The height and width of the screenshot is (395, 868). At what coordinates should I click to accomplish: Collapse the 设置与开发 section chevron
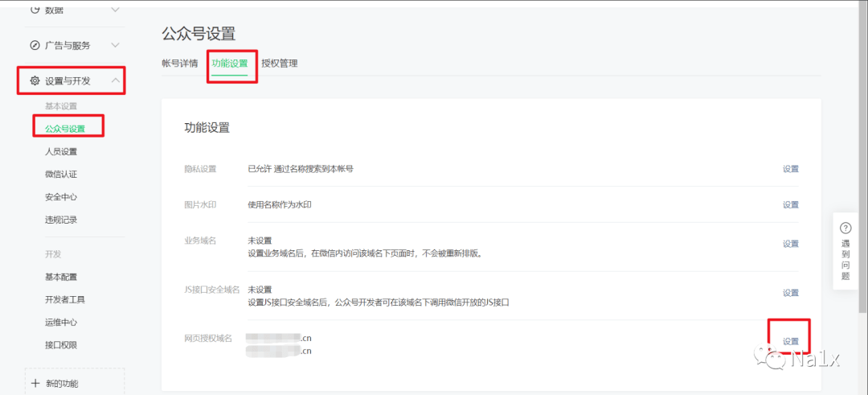116,80
